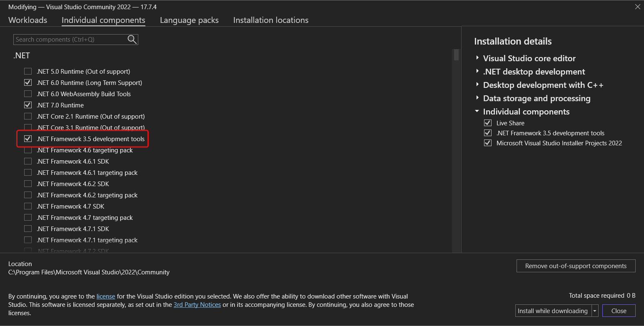The width and height of the screenshot is (644, 326).
Task: Check .NET 5.0 Runtime checkbox
Action: [28, 72]
